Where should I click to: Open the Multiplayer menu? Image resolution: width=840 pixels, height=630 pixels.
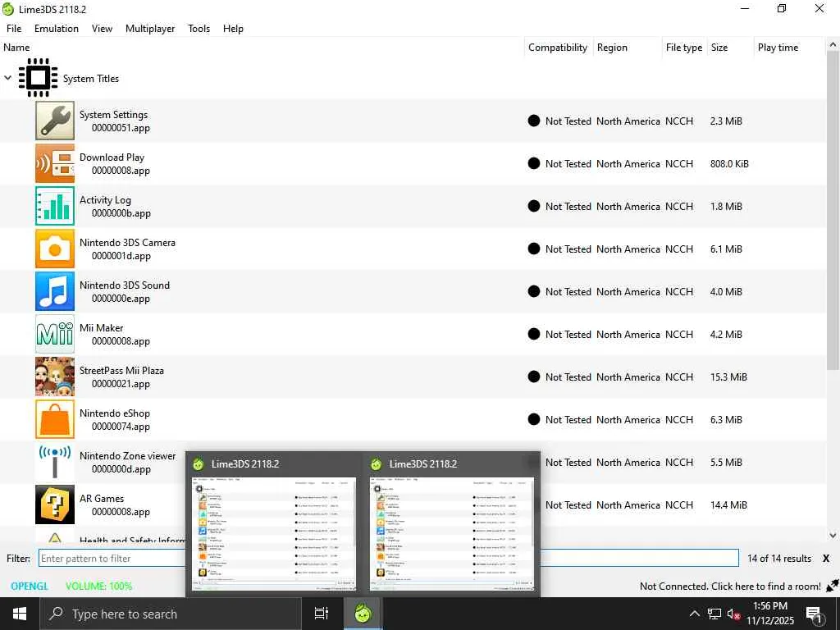point(150,29)
